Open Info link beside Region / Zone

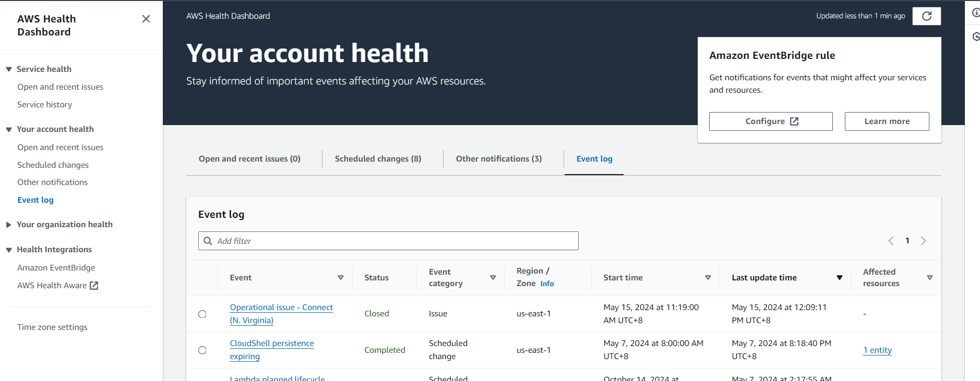click(547, 284)
